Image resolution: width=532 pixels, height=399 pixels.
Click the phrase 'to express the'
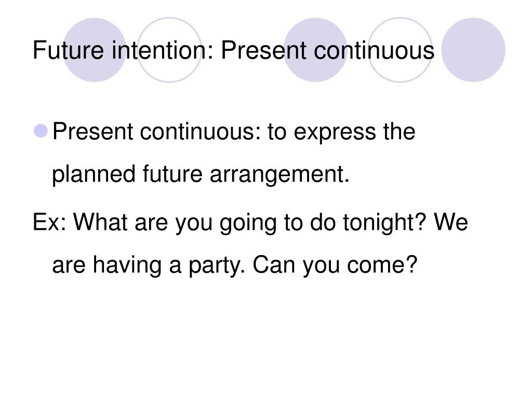(x=341, y=132)
